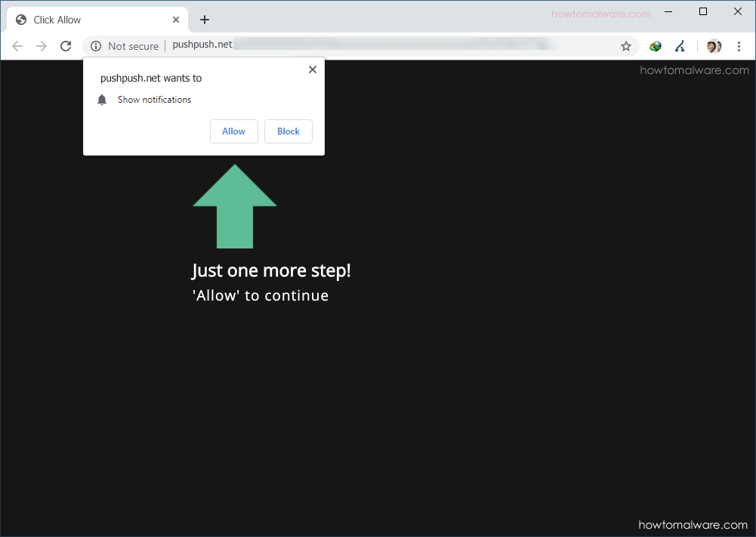Select the Click Allow browser tab
The width and height of the screenshot is (756, 537).
pos(91,19)
